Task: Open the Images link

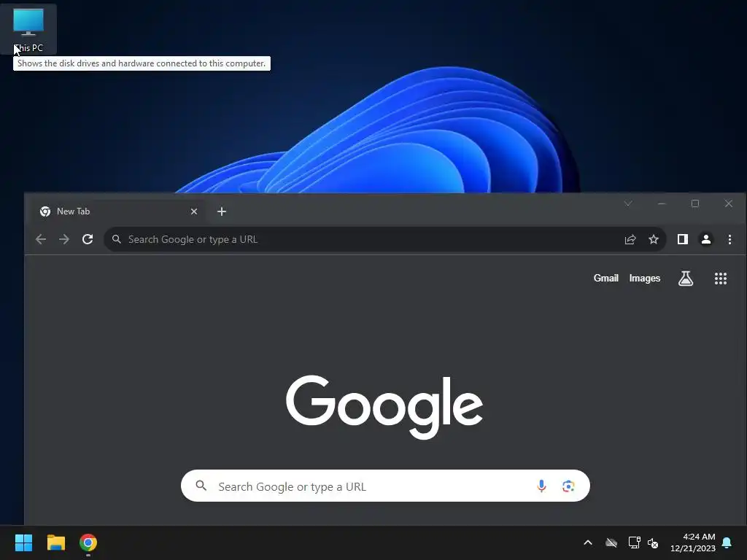Action: point(645,278)
